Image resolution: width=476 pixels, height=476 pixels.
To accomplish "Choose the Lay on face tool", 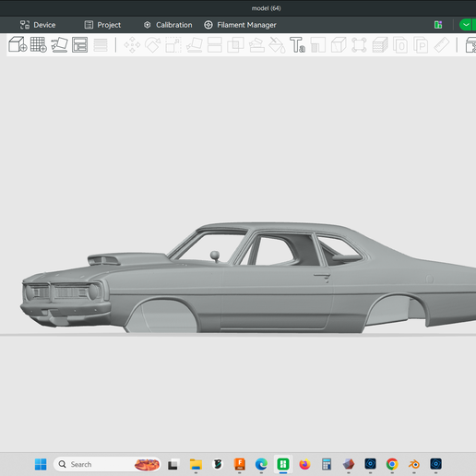I will point(195,45).
